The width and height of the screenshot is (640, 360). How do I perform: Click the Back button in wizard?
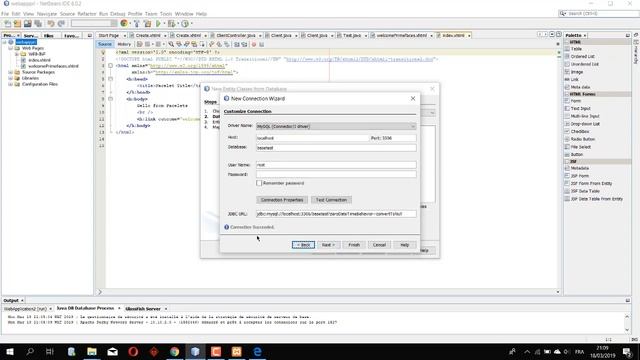(x=303, y=245)
